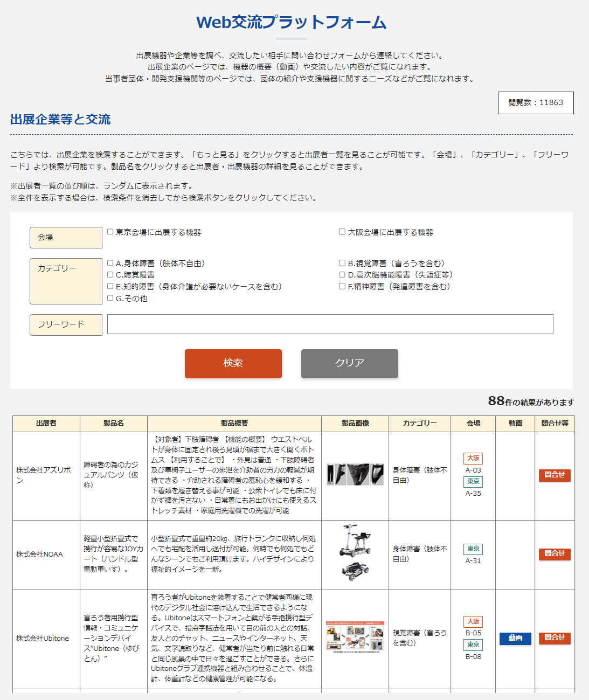Click 問合せ for 株式会社NOAA
Screen dimensions: 589x700
(555, 554)
